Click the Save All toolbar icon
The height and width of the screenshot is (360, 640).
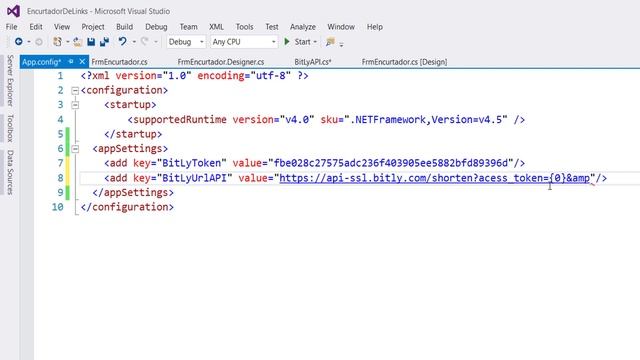[x=104, y=42]
